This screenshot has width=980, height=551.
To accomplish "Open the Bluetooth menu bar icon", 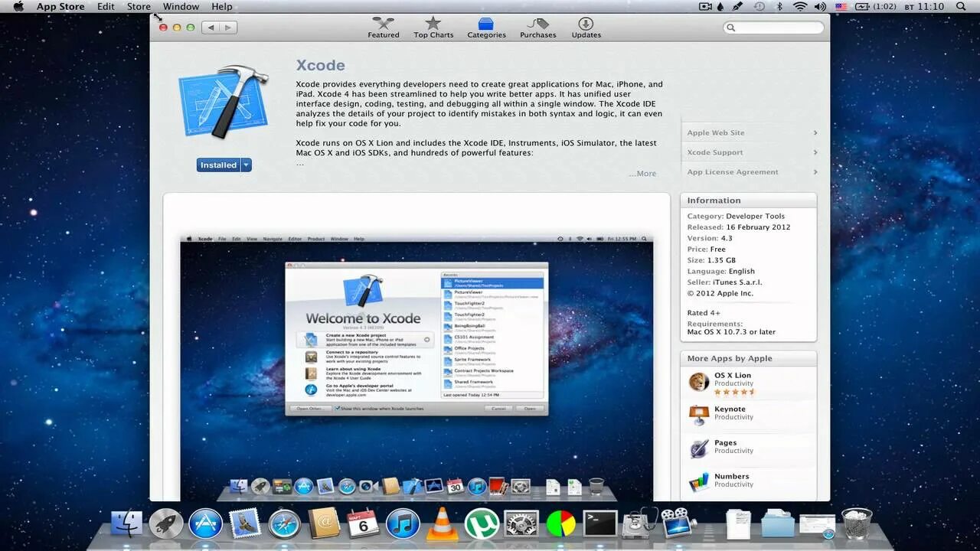I will (780, 6).
